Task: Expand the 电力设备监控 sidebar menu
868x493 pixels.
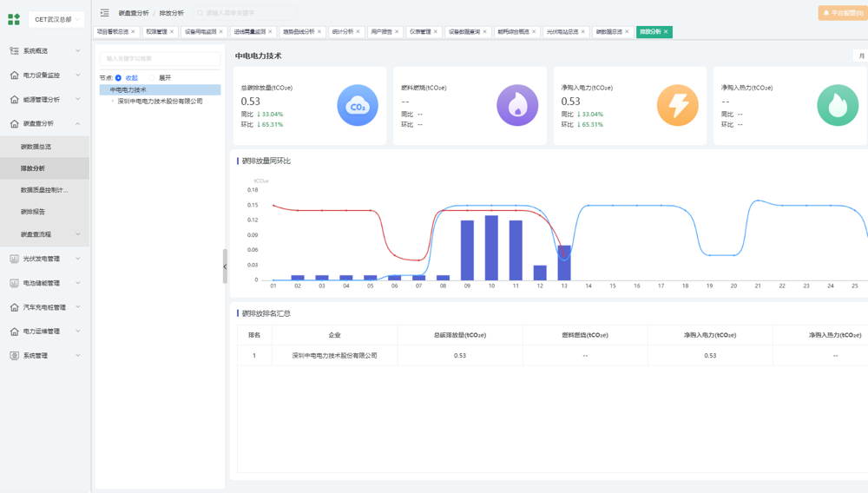Action: point(45,76)
